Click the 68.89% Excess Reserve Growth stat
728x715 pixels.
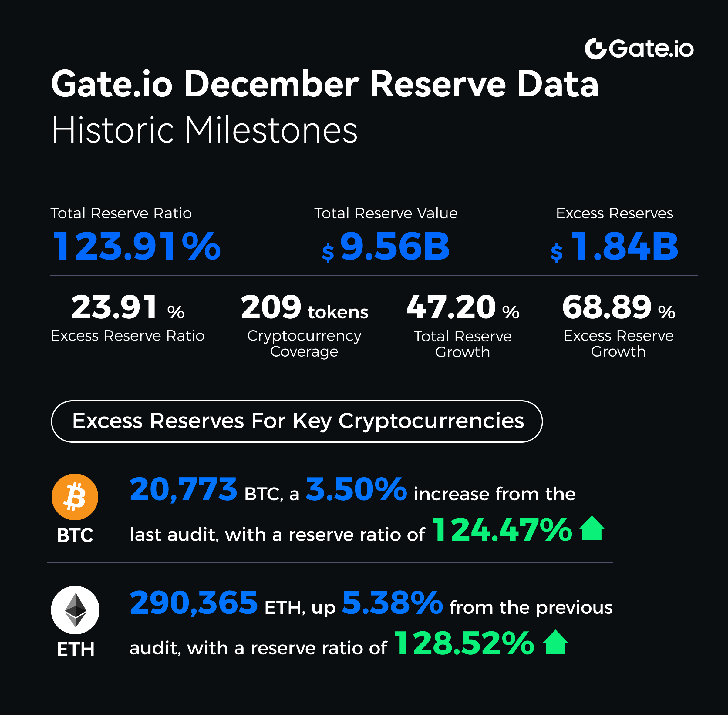[618, 308]
